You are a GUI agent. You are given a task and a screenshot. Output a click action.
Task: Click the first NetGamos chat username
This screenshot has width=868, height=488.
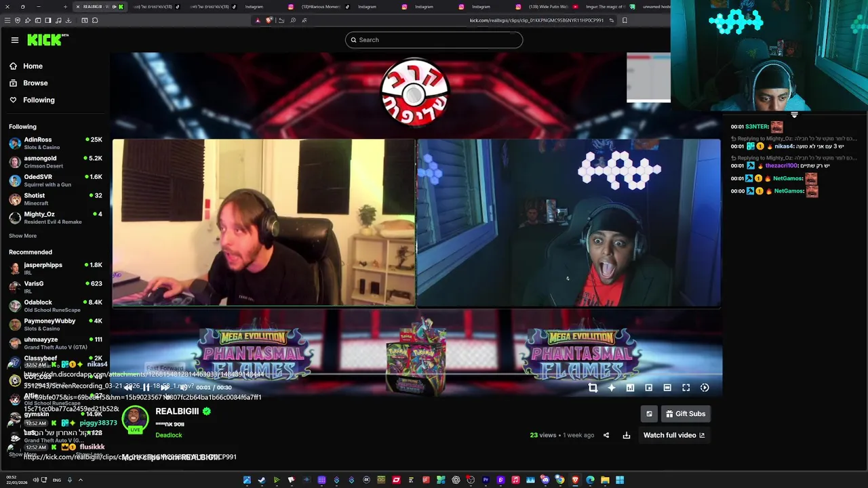coord(788,178)
